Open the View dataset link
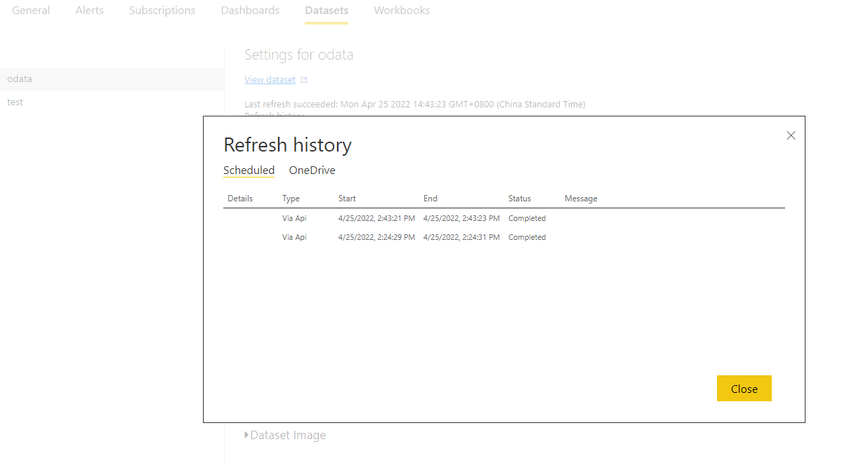Viewport: 868px width, 463px height. [270, 80]
